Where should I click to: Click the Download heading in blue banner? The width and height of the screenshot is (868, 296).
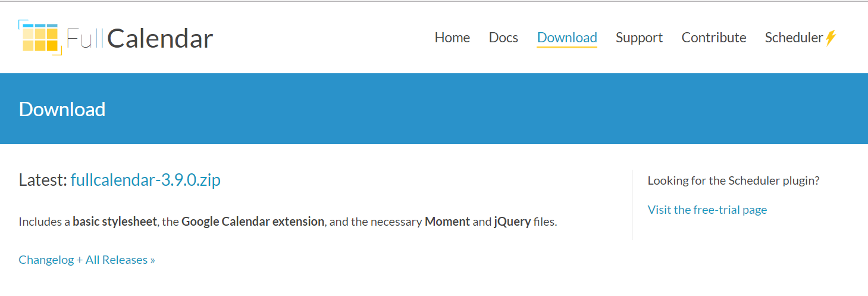pyautogui.click(x=62, y=110)
